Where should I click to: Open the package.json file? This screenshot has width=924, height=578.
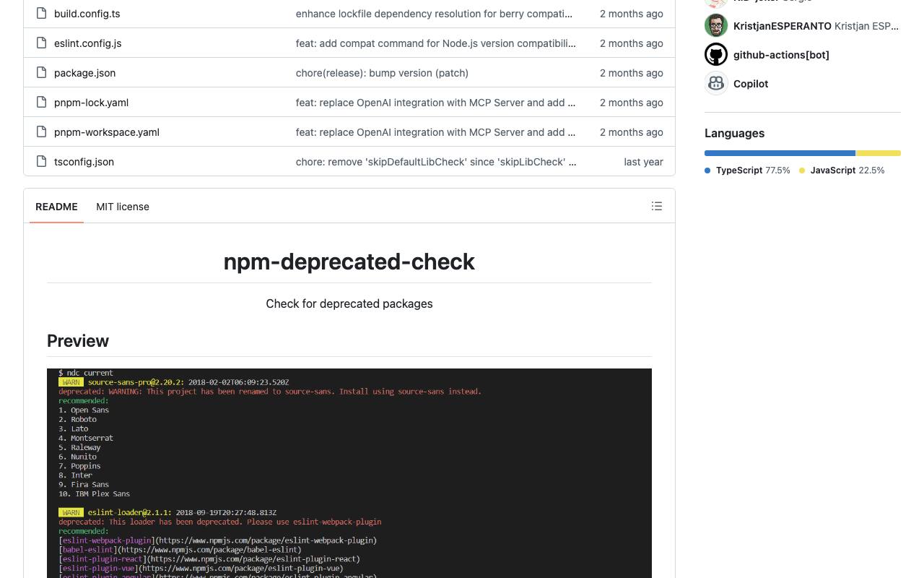pos(85,73)
